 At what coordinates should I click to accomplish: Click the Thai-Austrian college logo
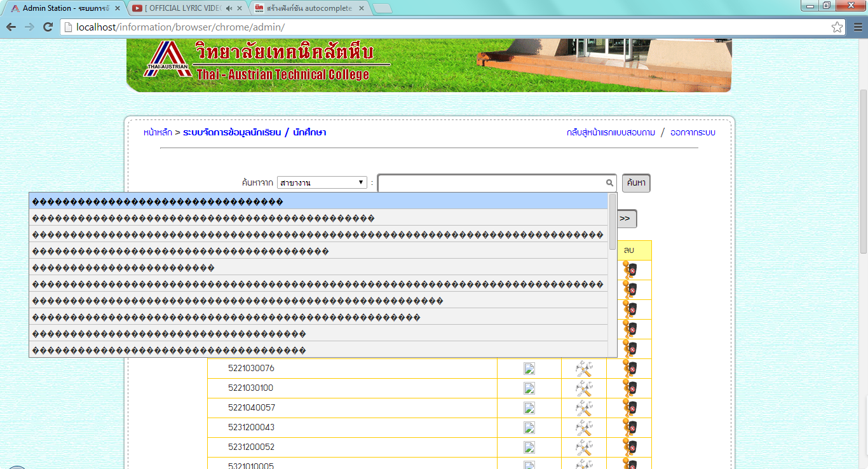coord(168,59)
